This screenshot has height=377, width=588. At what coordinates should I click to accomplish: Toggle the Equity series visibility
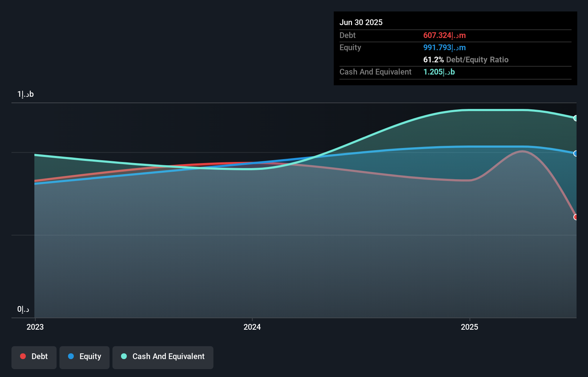(x=85, y=357)
